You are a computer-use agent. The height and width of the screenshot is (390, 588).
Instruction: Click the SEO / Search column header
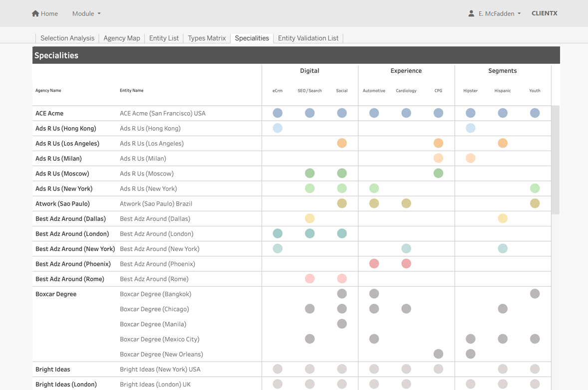pyautogui.click(x=310, y=91)
